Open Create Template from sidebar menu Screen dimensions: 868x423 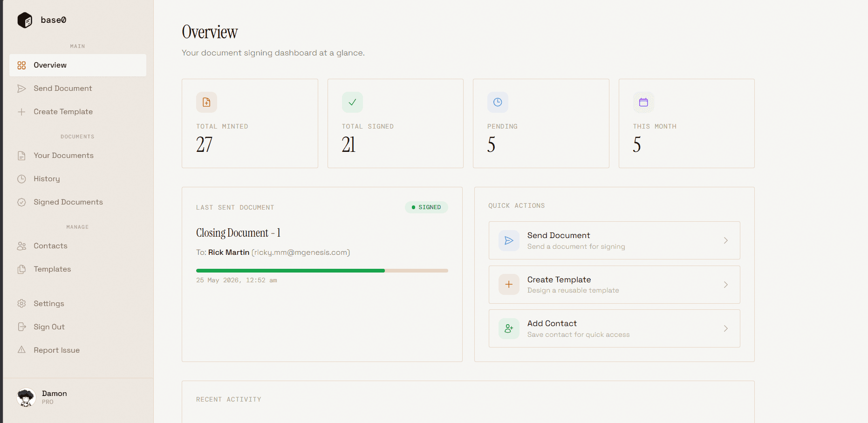[78, 112]
